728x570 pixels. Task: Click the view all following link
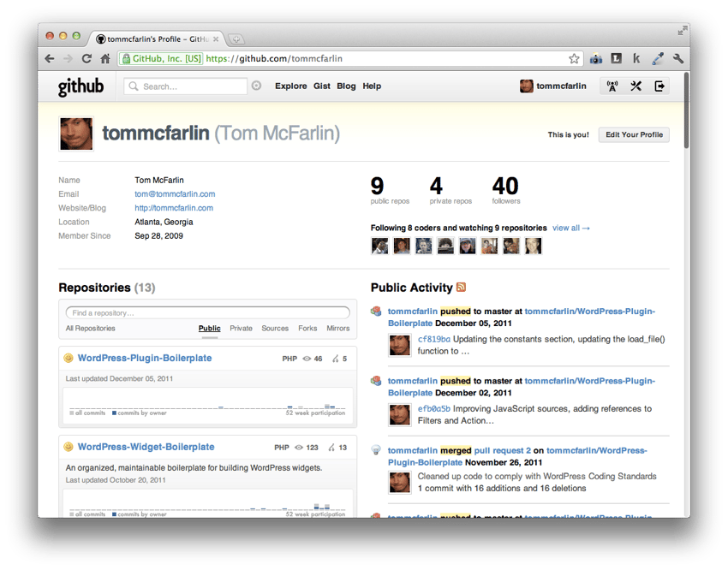pos(570,229)
